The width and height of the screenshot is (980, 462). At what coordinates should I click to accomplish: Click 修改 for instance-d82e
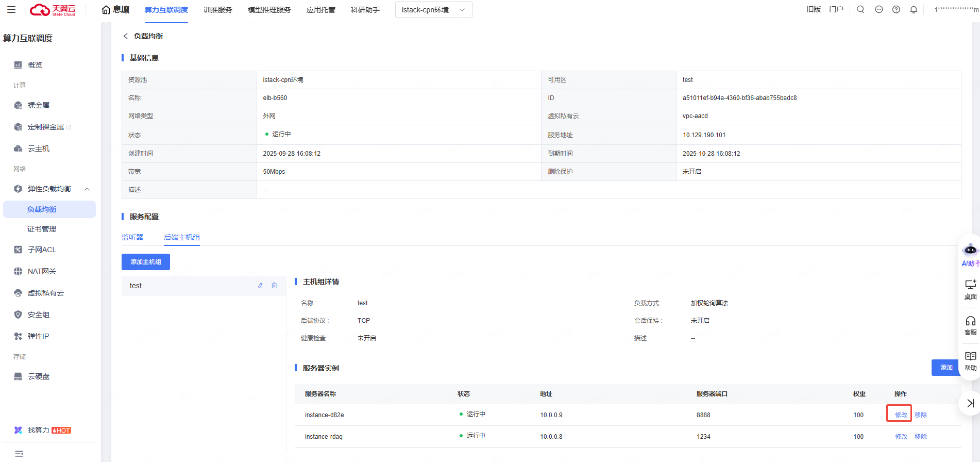[901, 415]
